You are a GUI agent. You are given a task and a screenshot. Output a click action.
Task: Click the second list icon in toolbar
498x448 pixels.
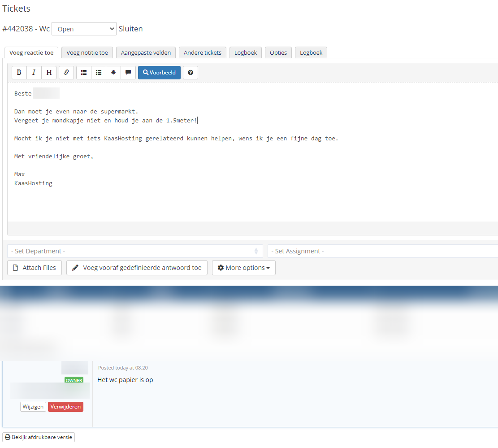coord(99,73)
